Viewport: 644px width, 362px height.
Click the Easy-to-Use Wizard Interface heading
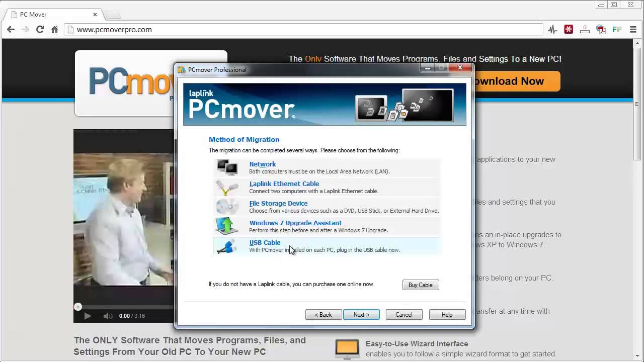pos(417,344)
